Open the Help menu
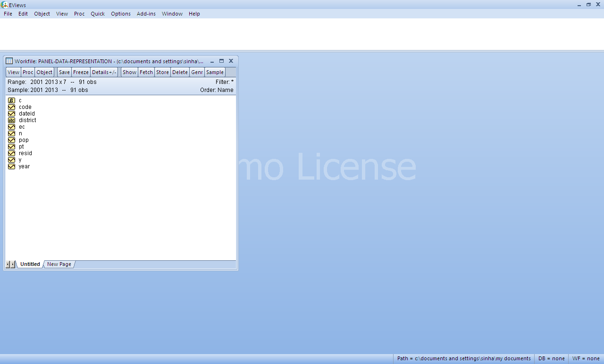604x364 pixels. pos(194,14)
